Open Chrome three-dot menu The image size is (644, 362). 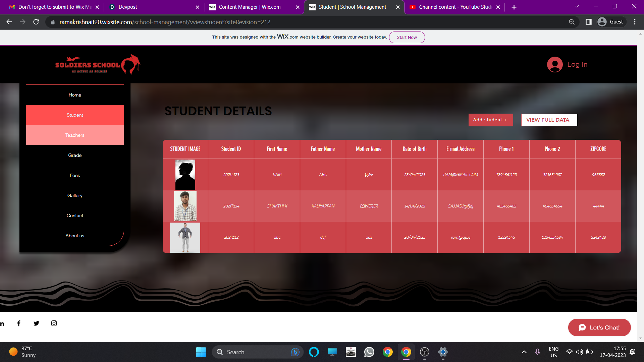point(635,22)
